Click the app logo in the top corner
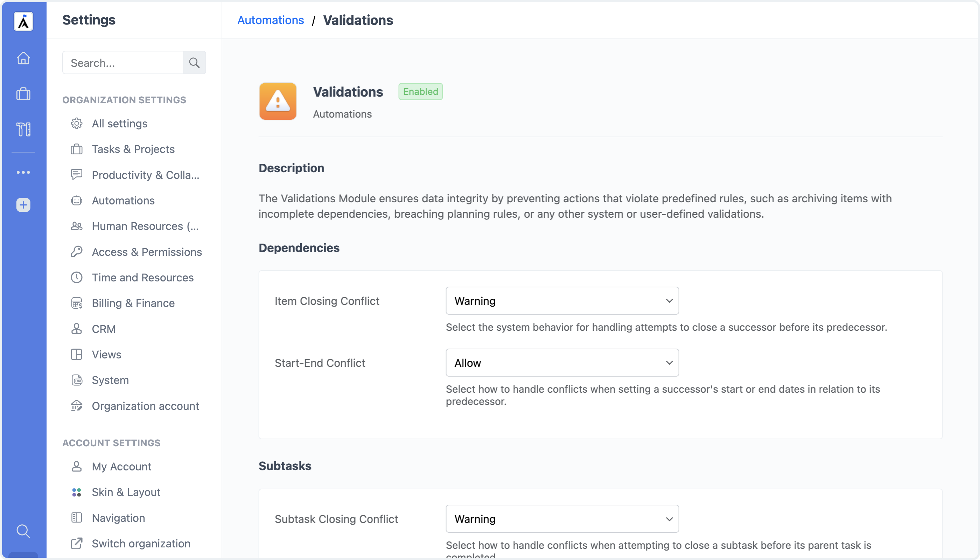 pyautogui.click(x=23, y=21)
